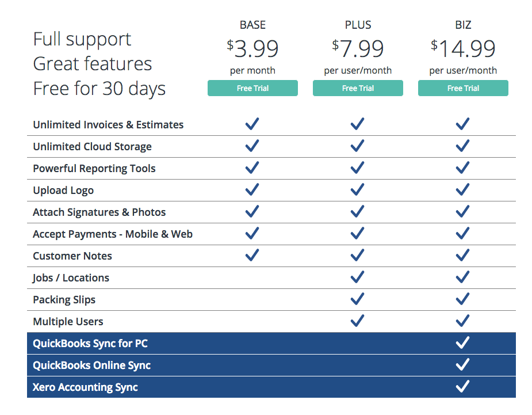Click PLUS checkmark for Attach Signatures & Photos
The width and height of the screenshot is (532, 415).
click(357, 212)
